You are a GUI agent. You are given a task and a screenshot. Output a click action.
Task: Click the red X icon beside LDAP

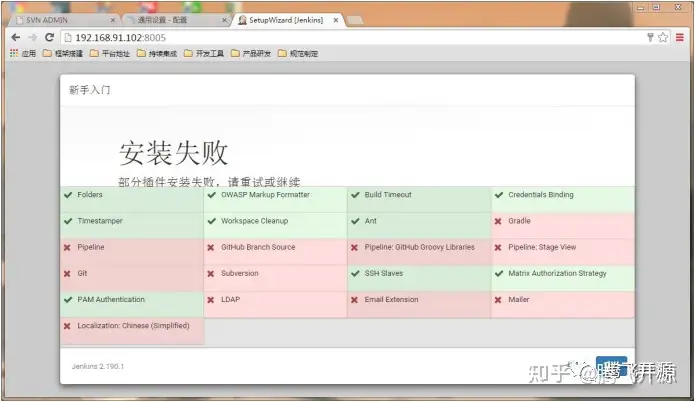coord(211,300)
